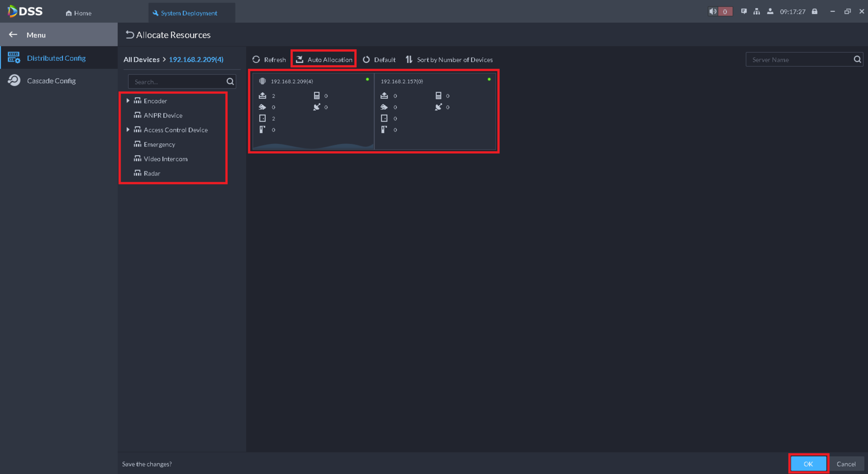The image size is (868, 474).
Task: Click the Auto Allocation icon
Action: tap(299, 60)
